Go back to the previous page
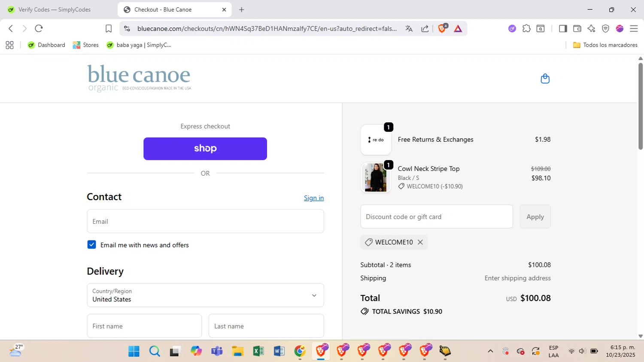This screenshot has width=644, height=362. [11, 28]
